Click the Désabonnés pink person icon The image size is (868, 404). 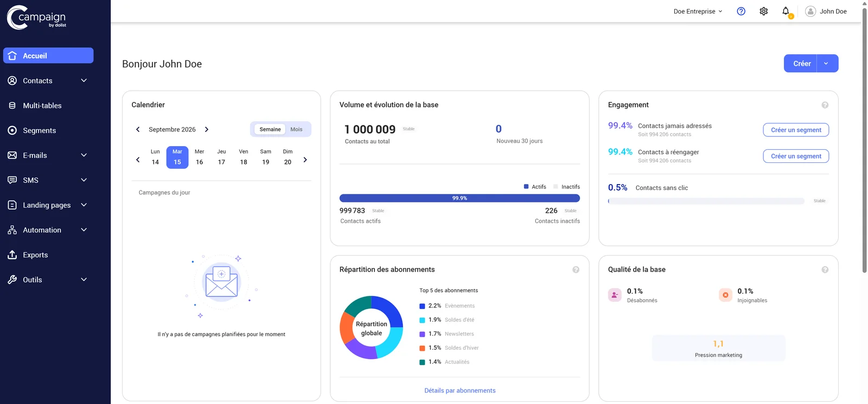pyautogui.click(x=615, y=295)
